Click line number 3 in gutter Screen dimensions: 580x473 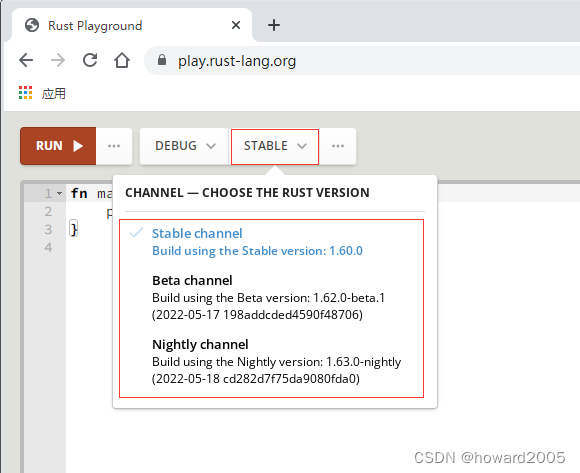coord(48,230)
